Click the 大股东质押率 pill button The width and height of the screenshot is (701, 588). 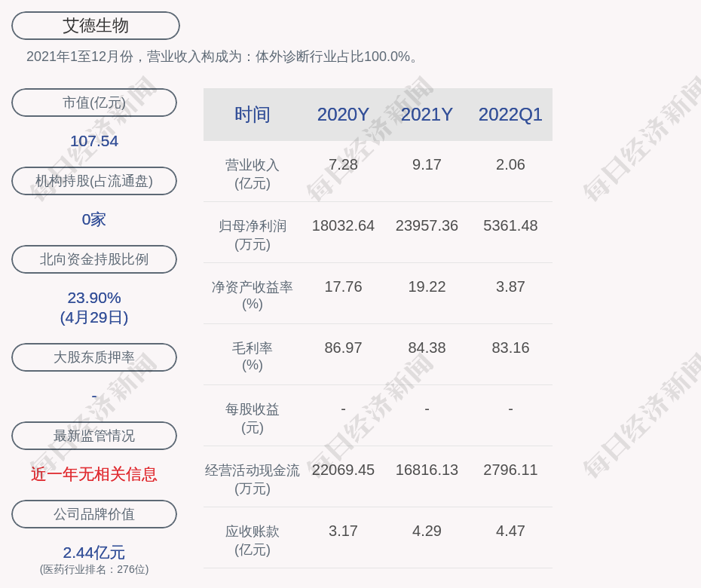pyautogui.click(x=94, y=357)
